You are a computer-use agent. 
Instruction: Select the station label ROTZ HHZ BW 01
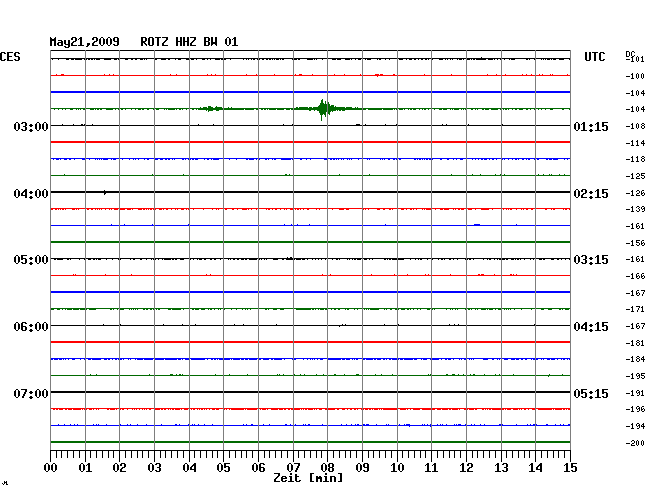pyautogui.click(x=189, y=42)
